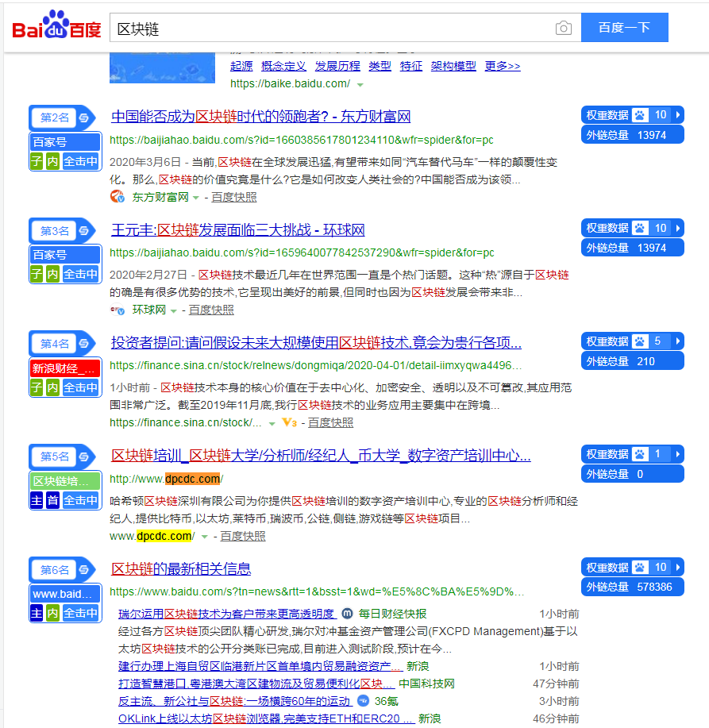The width and height of the screenshot is (709, 728).
Task: Click the paw icon in 环球网 result's 权重数据
Action: point(640,228)
